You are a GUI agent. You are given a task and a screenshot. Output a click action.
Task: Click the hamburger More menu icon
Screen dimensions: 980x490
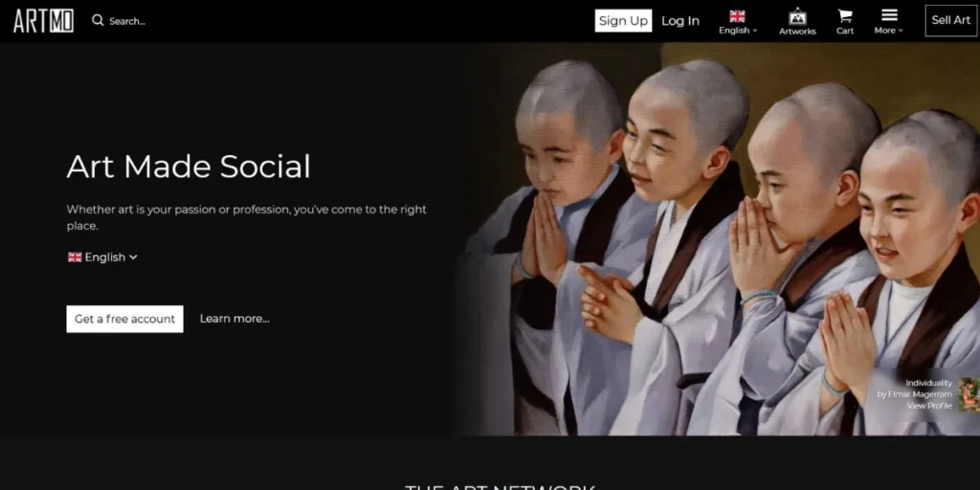[889, 15]
